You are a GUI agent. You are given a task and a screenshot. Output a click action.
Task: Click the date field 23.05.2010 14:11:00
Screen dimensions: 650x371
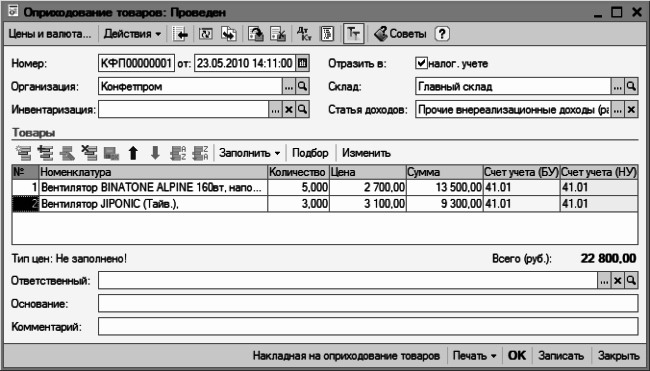coord(245,63)
